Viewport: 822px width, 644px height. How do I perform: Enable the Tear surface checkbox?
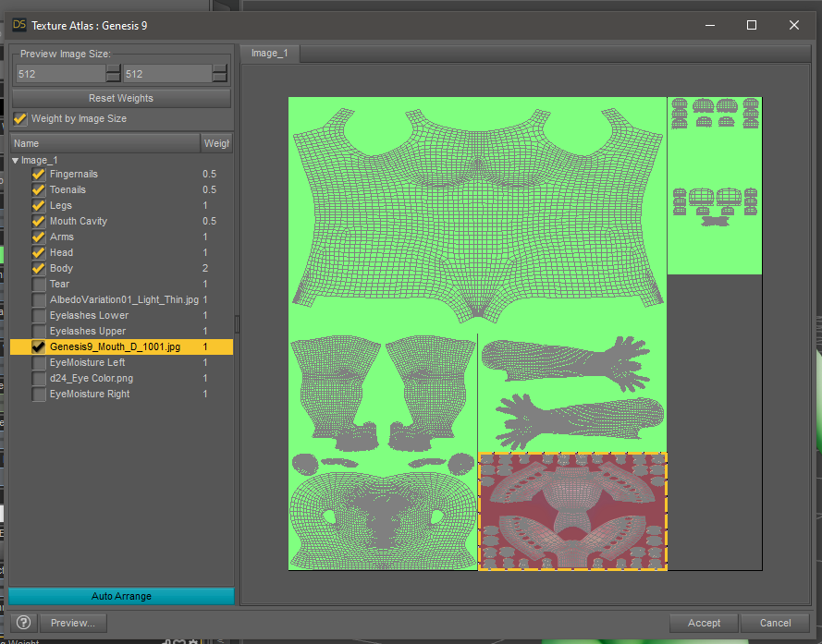coord(38,284)
